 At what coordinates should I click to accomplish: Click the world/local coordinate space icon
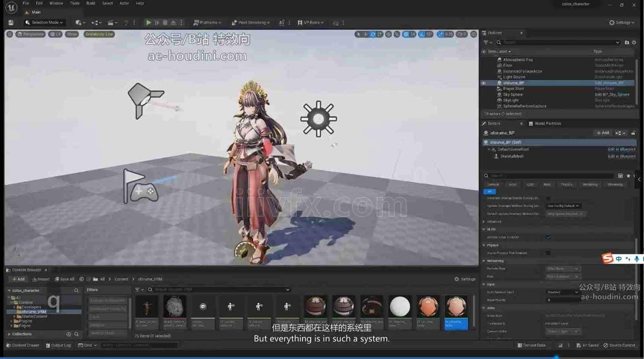click(x=388, y=34)
